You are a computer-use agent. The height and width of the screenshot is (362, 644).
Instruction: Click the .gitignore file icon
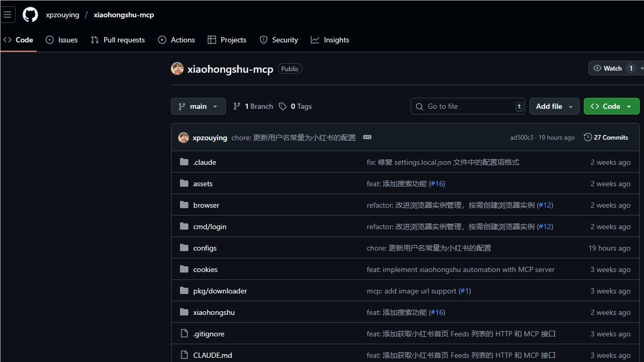184,334
